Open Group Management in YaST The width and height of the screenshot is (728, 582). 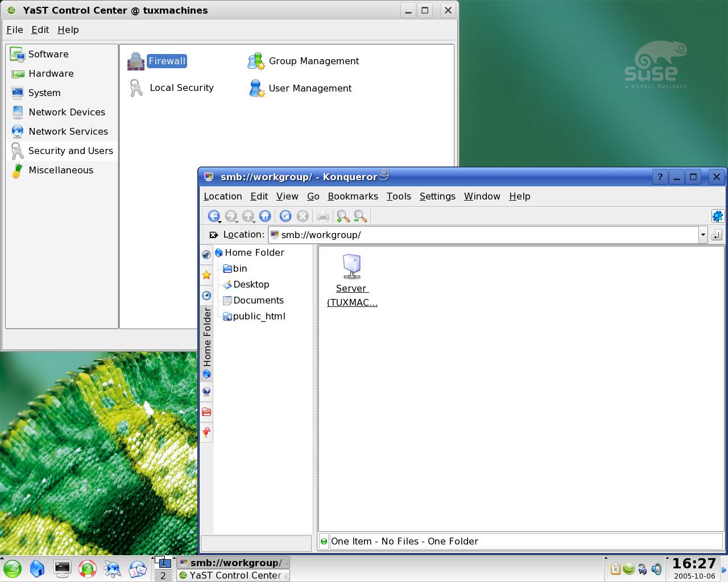[x=303, y=61]
